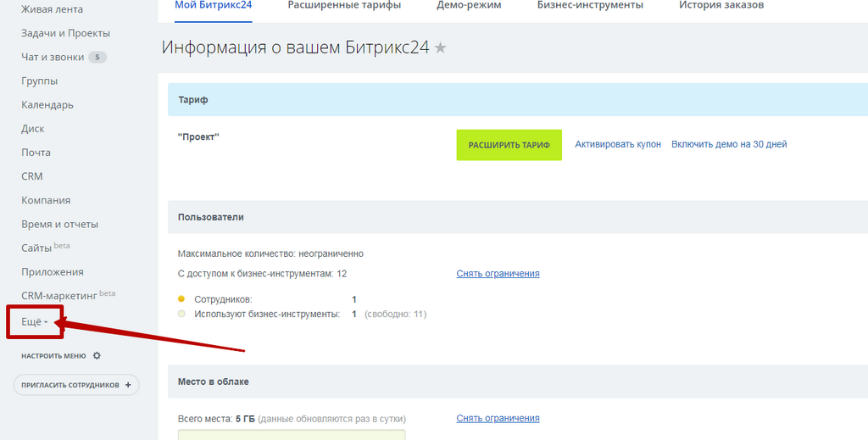Open Задачи и Проекты in sidebar
This screenshot has width=868, height=440.
[65, 33]
